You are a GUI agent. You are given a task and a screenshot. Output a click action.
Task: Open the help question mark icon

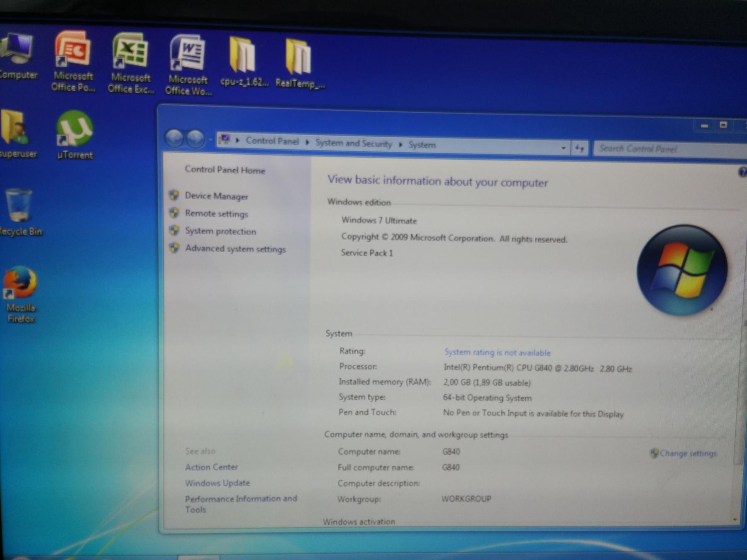click(742, 172)
